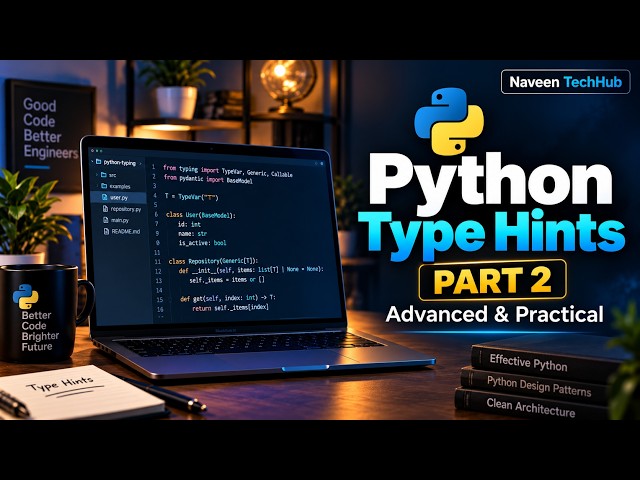Open user.py in the file tree
Viewport: 640px width, 480px height.
pyautogui.click(x=118, y=198)
